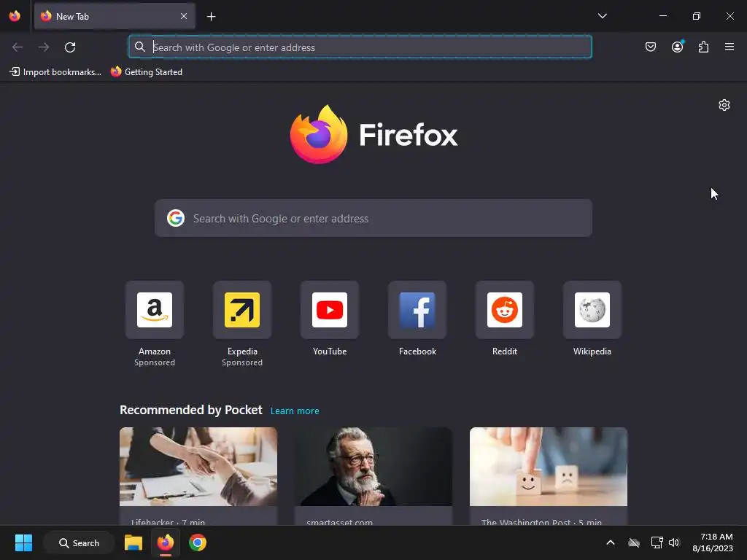The height and width of the screenshot is (560, 747).
Task: Open the Wikipedia shortcut tile
Action: tap(592, 310)
